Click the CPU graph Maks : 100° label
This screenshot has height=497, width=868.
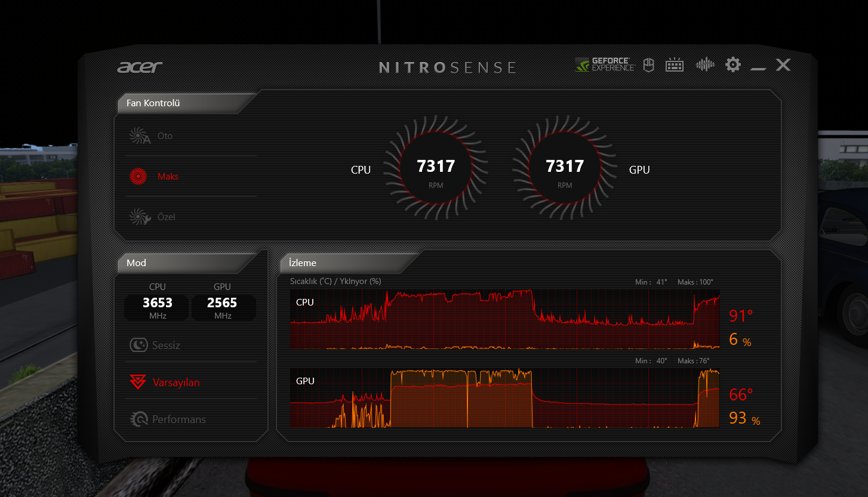(x=695, y=282)
